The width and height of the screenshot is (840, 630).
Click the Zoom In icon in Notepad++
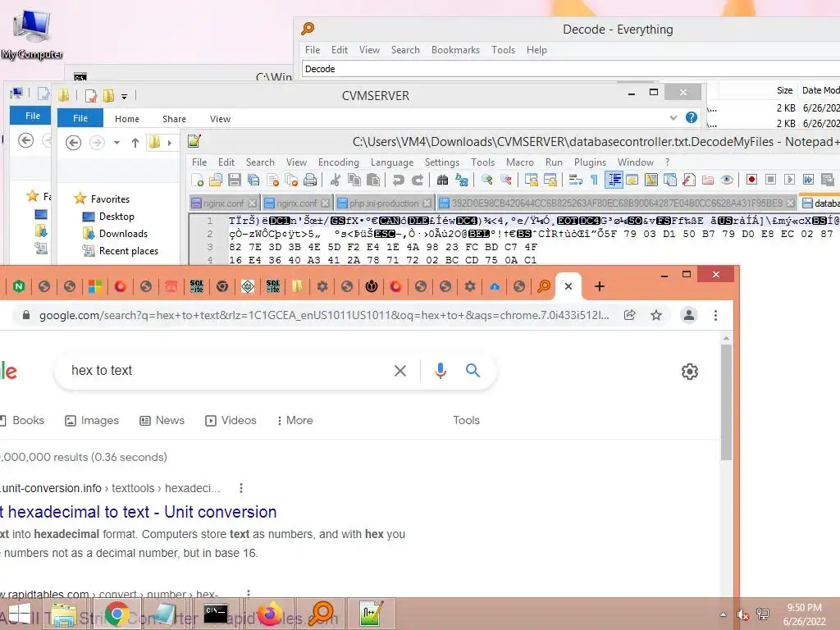[487, 180]
